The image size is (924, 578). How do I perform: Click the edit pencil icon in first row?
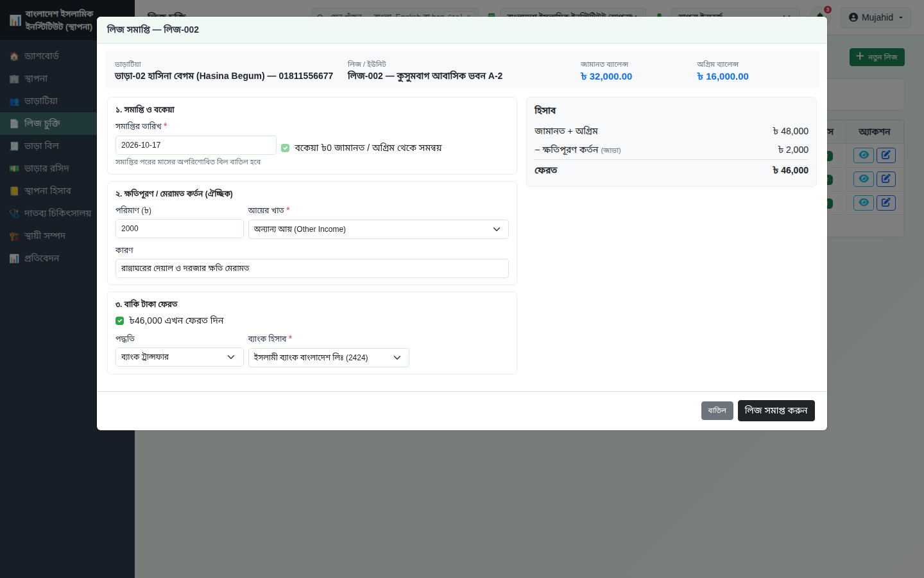[886, 155]
